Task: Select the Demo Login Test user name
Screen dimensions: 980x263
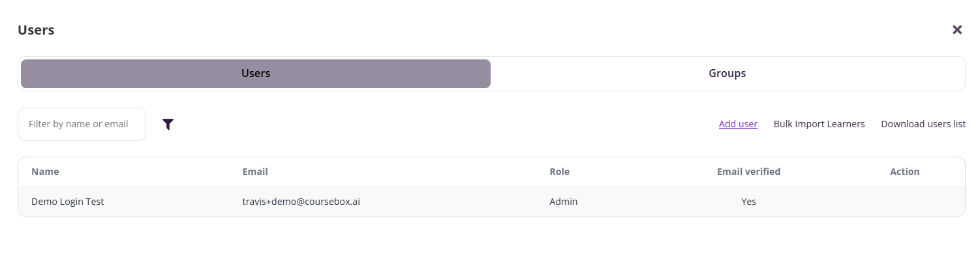Action: pos(68,202)
